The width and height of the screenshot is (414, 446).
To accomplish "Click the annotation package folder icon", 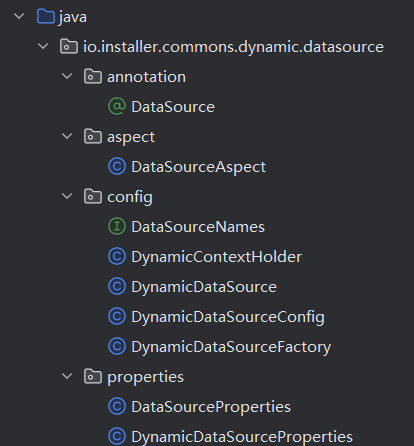I will click(x=93, y=76).
